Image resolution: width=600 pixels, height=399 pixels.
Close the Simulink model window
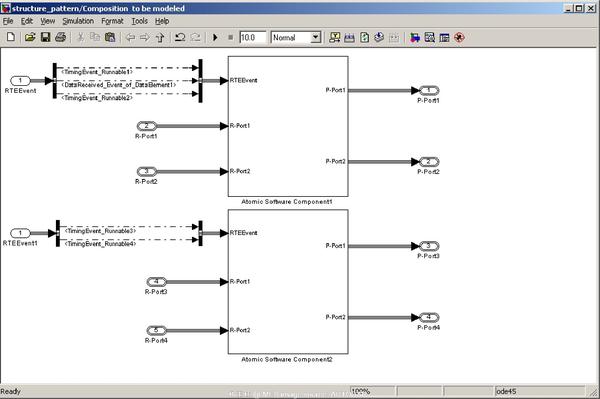[x=591, y=8]
